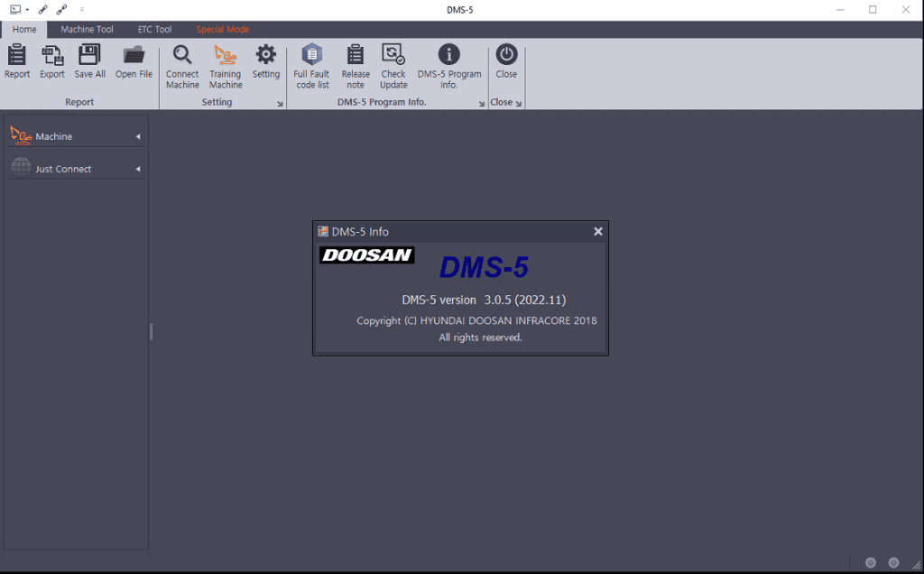Screen dimensions: 924x574
Task: Click the version text 3.0.5 (2022.11)
Action: click(524, 300)
